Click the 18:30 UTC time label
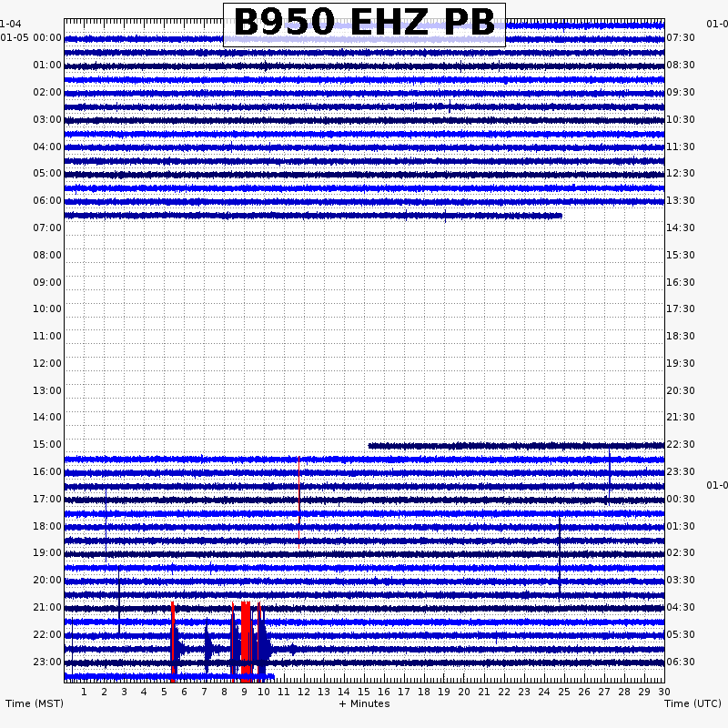This screenshot has height=728, width=728. pos(681,336)
